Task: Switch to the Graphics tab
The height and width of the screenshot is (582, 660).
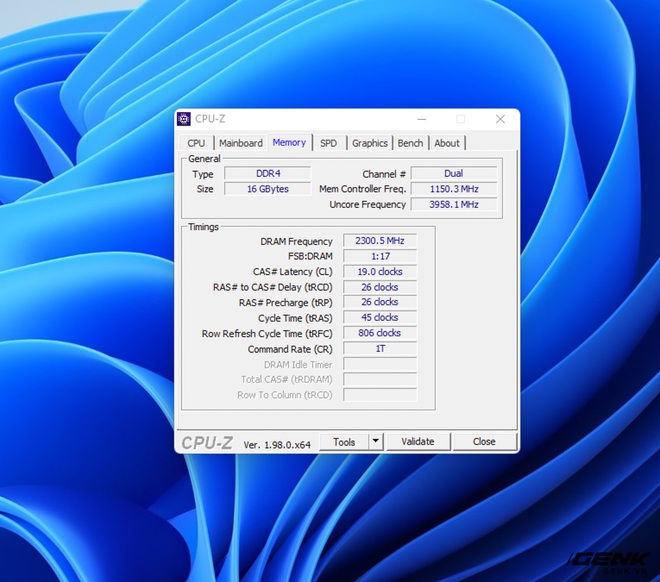Action: click(370, 143)
